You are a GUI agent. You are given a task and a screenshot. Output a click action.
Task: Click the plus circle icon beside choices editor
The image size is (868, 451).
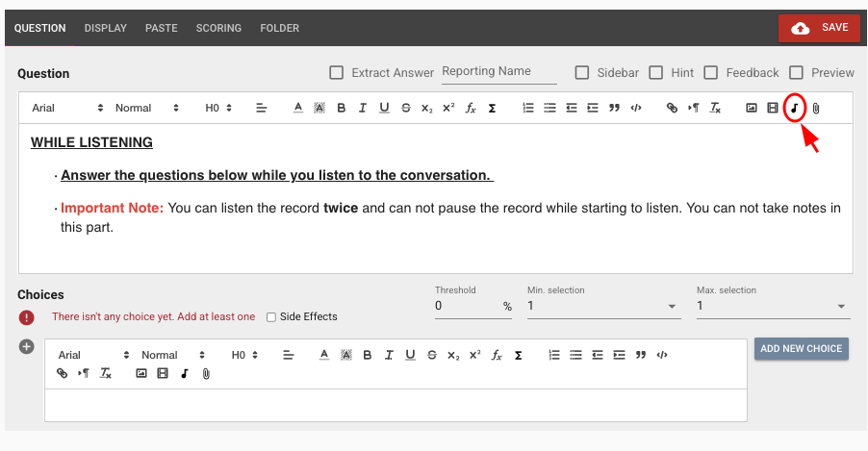click(x=27, y=347)
